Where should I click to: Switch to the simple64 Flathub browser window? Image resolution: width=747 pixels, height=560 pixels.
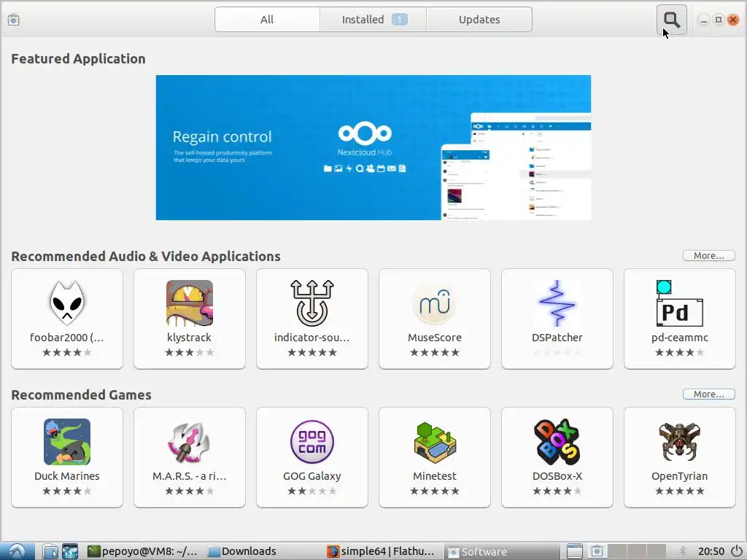tap(381, 551)
